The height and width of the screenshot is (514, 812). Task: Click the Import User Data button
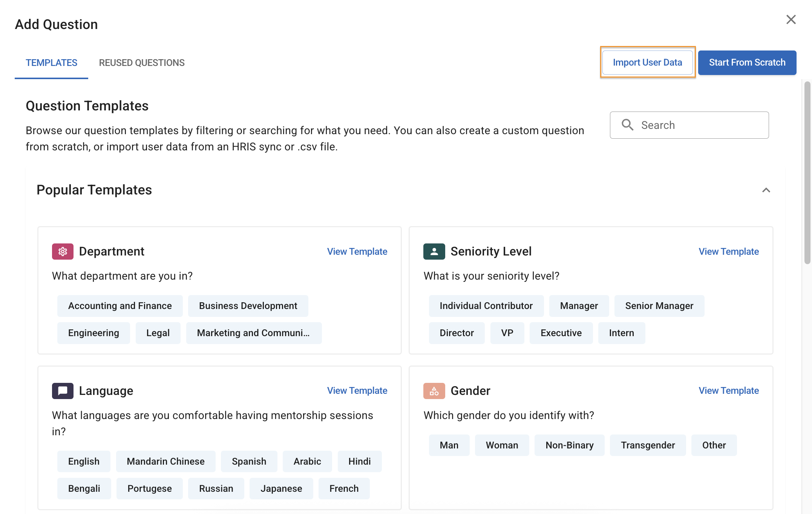coord(647,63)
